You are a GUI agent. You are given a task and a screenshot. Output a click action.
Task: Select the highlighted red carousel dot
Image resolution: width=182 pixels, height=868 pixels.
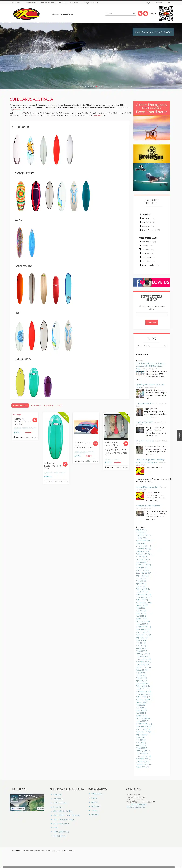(x=96, y=87)
